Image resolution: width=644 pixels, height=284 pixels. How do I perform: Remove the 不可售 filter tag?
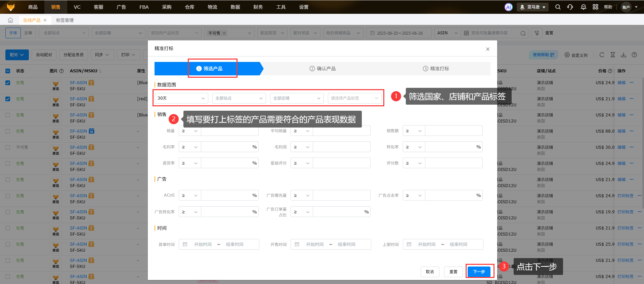tap(224, 33)
